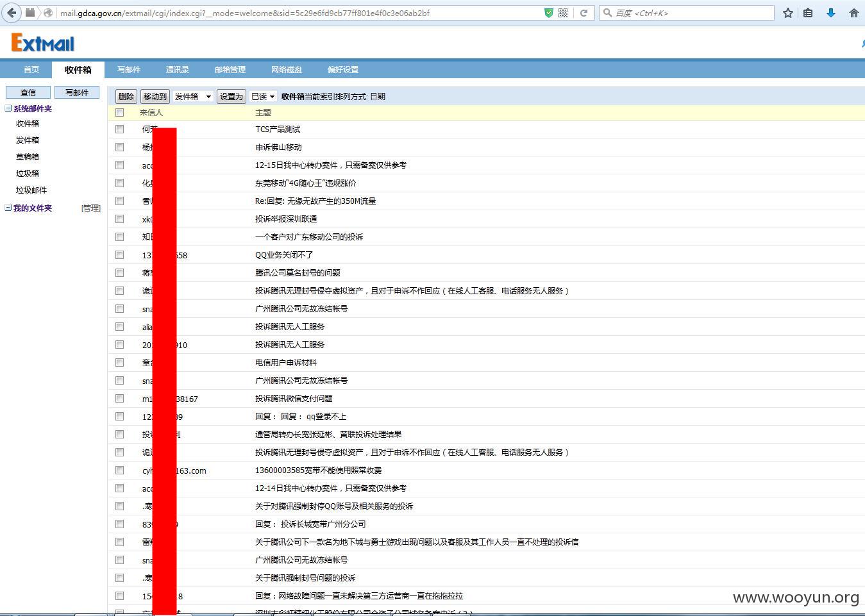Bookmark page with the star icon

(x=788, y=13)
